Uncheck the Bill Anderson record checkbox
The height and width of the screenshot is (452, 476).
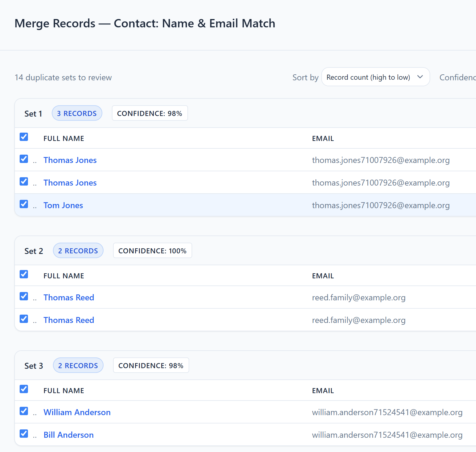(24, 434)
